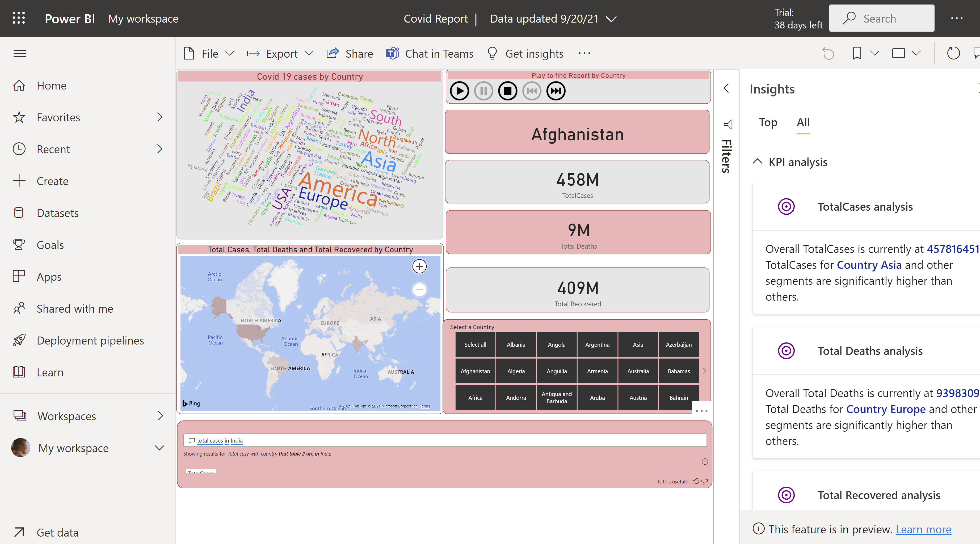The height and width of the screenshot is (544, 980).
Task: Open Datasets in the left navigation
Action: point(57,213)
